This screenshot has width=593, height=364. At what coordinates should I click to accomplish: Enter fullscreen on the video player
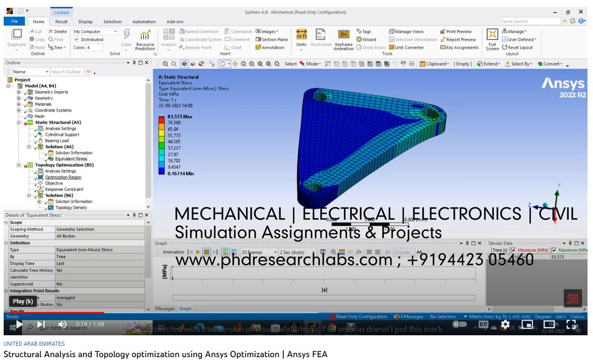coord(571,324)
